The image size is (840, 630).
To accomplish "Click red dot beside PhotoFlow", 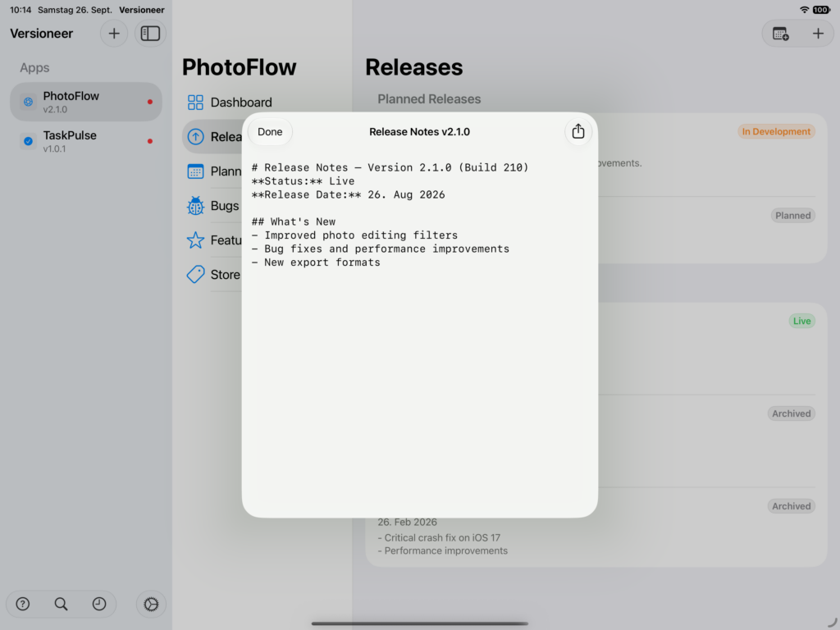I will point(150,102).
